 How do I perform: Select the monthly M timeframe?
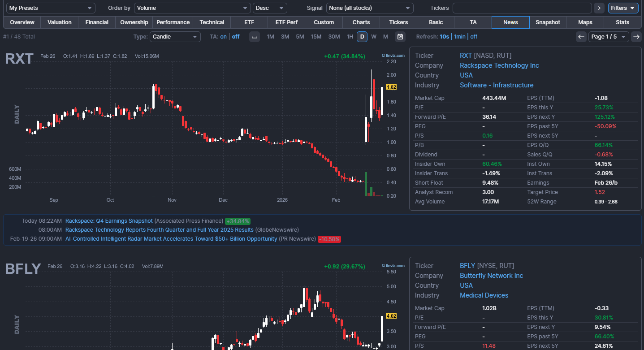point(385,37)
